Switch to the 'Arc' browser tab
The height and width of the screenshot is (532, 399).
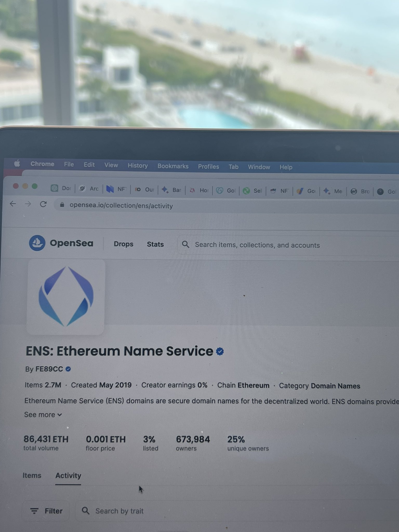tap(89, 189)
